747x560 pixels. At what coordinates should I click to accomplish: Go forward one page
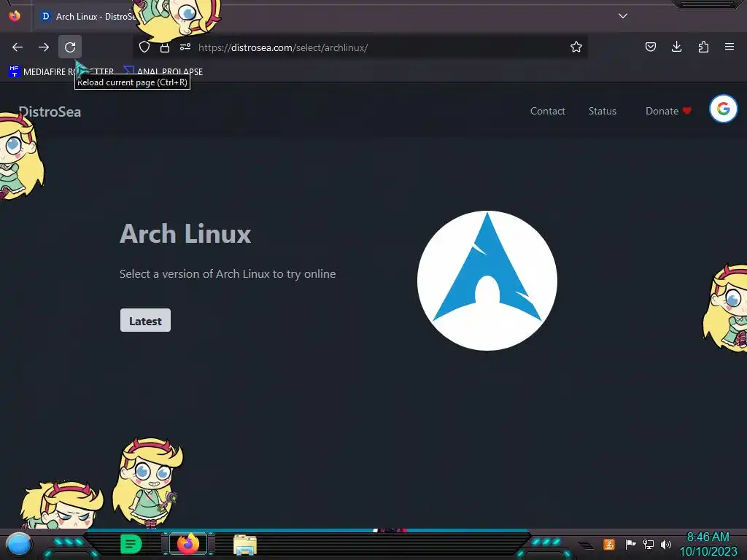(x=44, y=47)
